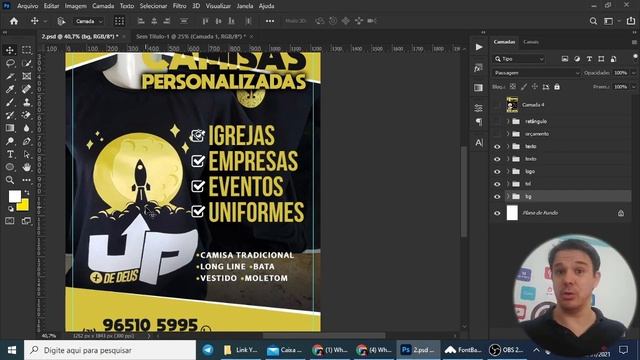The image size is (640, 360).
Task: Select the Hand tool
Action: (27, 167)
